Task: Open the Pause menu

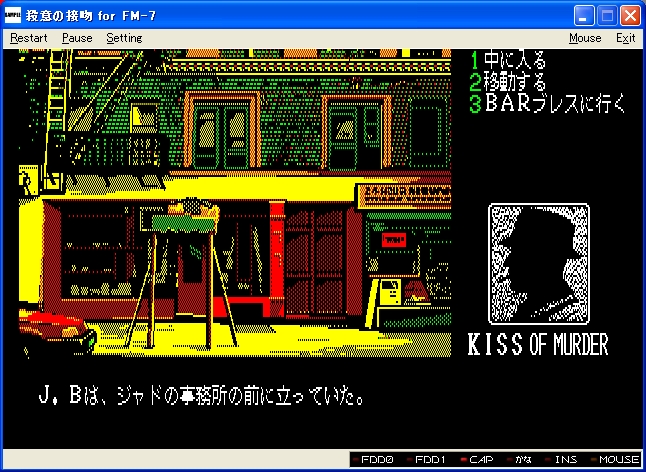Action: pos(77,38)
